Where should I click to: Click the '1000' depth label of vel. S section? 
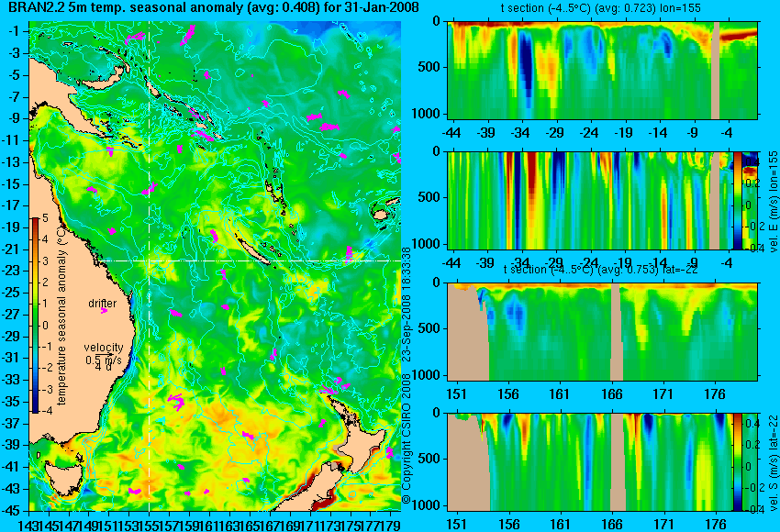coord(427,505)
